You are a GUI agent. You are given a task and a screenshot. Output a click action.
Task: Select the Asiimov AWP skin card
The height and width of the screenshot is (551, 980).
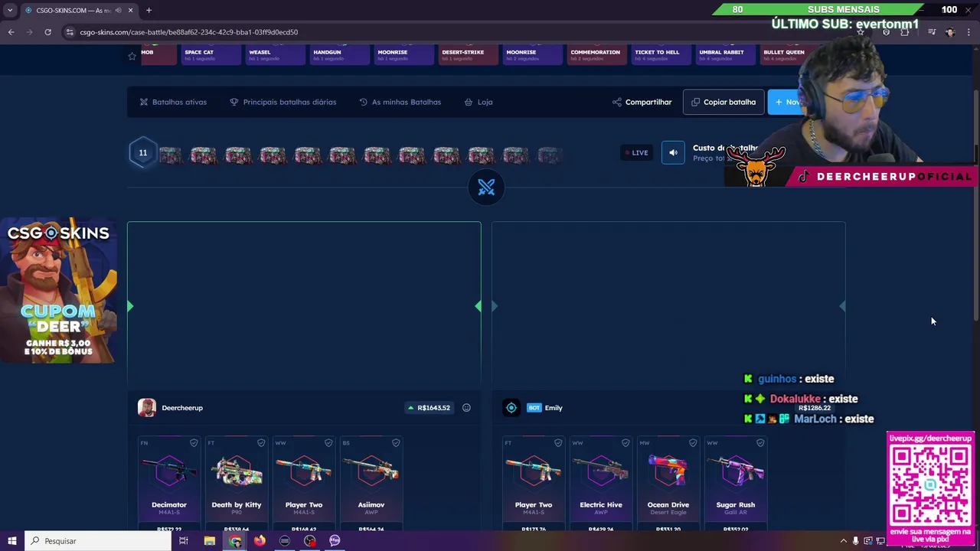pyautogui.click(x=371, y=484)
